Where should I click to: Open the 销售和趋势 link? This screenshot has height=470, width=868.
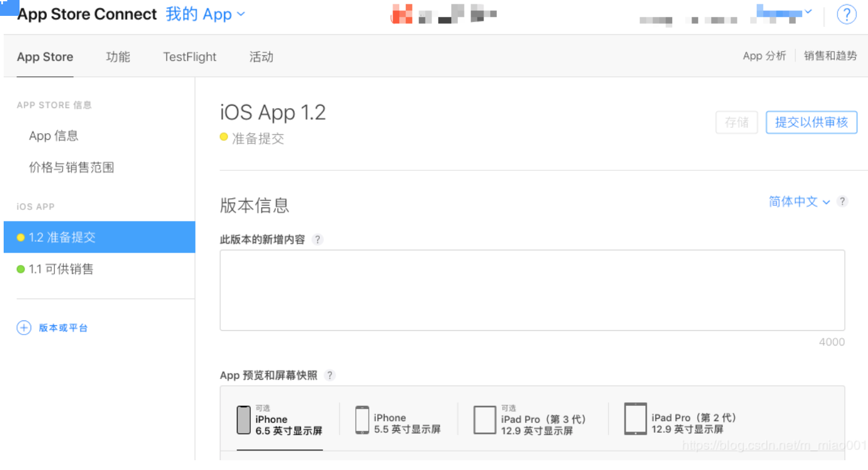(830, 56)
